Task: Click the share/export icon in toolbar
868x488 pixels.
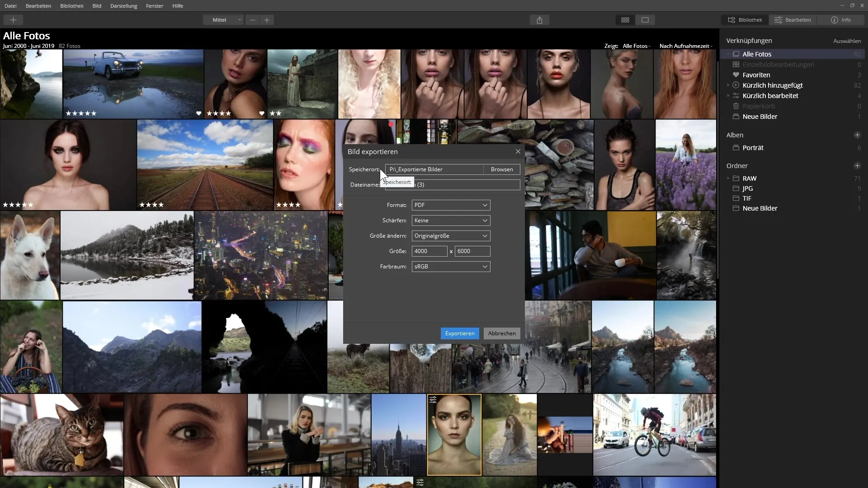Action: point(539,20)
